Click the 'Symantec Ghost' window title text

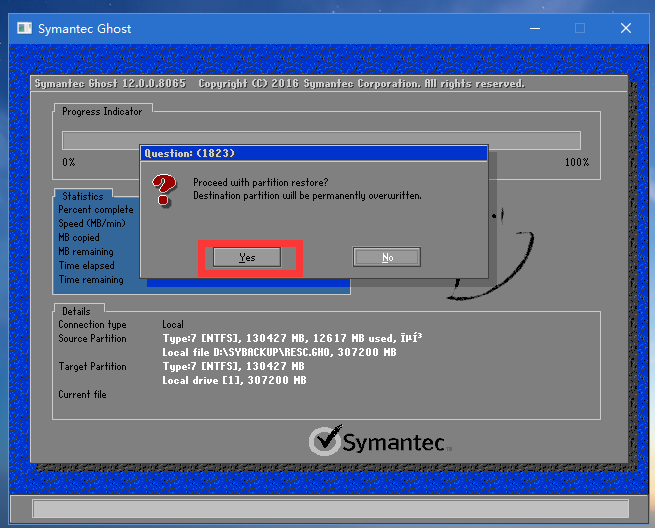pyautogui.click(x=85, y=29)
